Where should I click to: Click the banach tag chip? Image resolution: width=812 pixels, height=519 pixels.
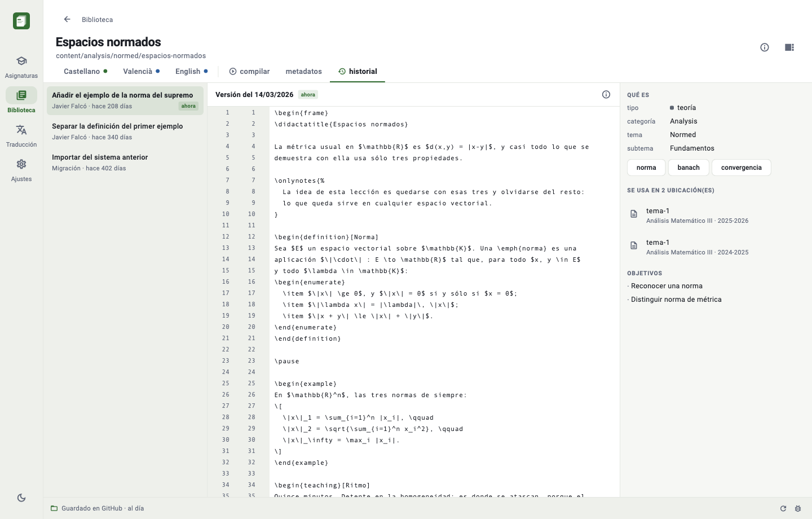pos(689,168)
